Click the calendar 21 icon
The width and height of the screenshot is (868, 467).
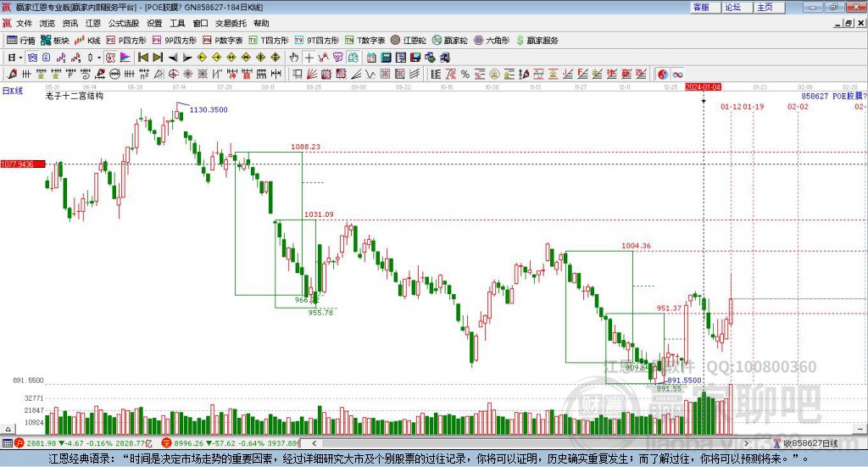tap(371, 58)
